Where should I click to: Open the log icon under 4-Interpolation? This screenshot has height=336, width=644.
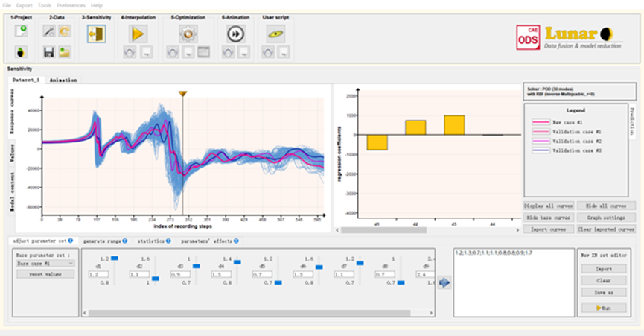pyautogui.click(x=147, y=52)
